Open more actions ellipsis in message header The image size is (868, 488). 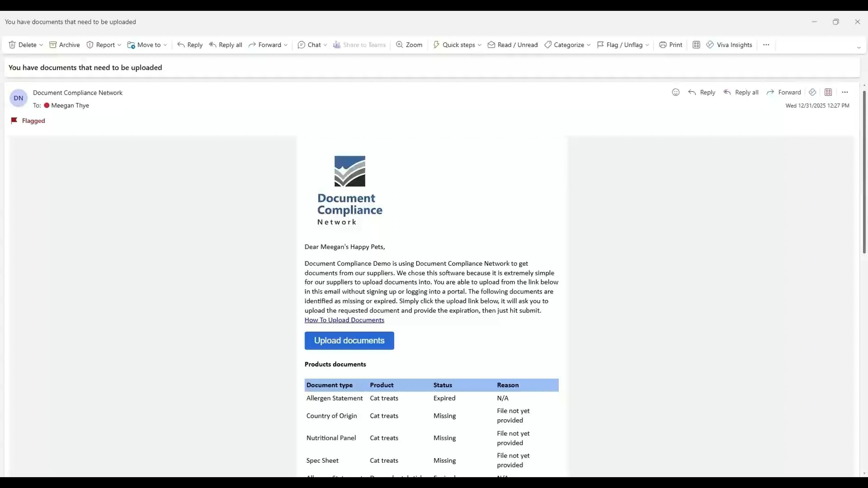pyautogui.click(x=845, y=92)
